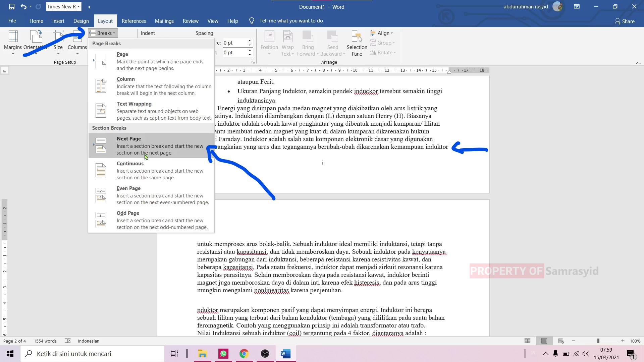The image size is (644, 362).
Task: Click the Share button
Action: click(625, 21)
